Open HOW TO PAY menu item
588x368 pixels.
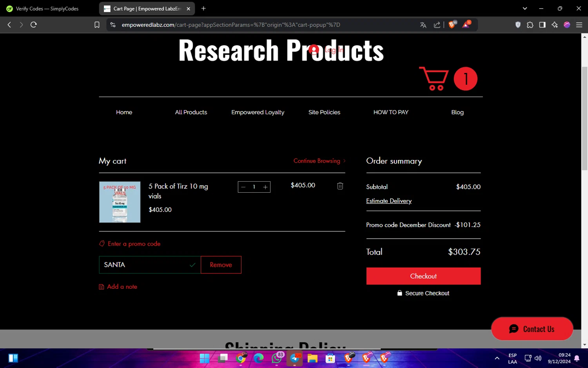(x=391, y=112)
